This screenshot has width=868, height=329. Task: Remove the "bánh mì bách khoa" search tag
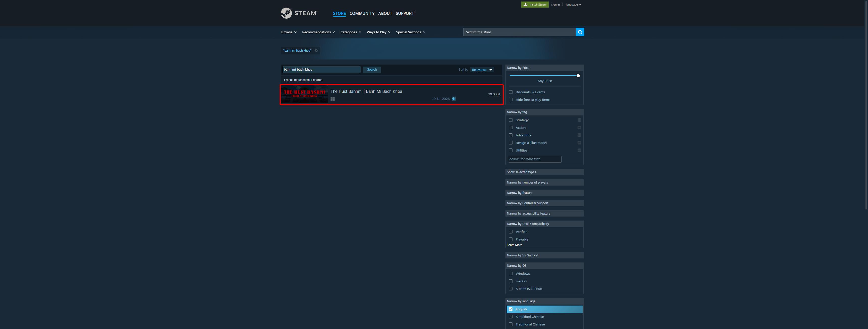[316, 51]
